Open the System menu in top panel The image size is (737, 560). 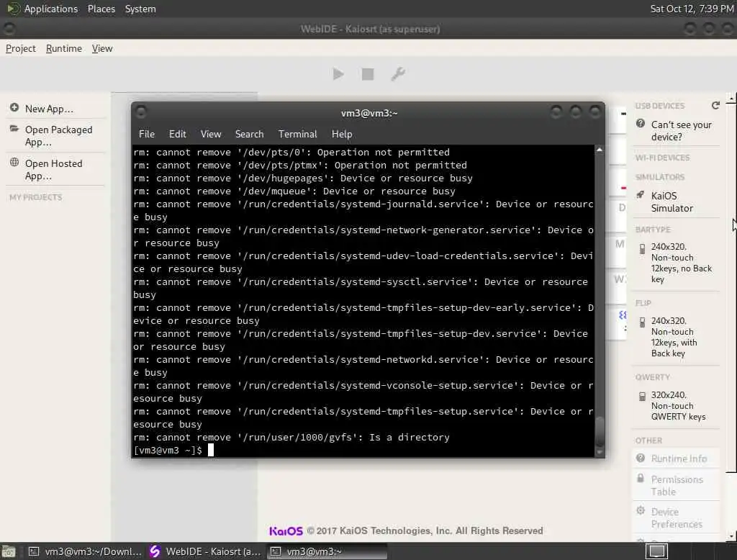click(x=140, y=9)
